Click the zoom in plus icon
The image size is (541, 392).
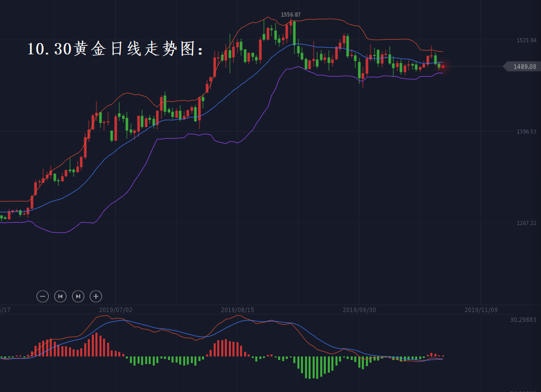tap(95, 296)
